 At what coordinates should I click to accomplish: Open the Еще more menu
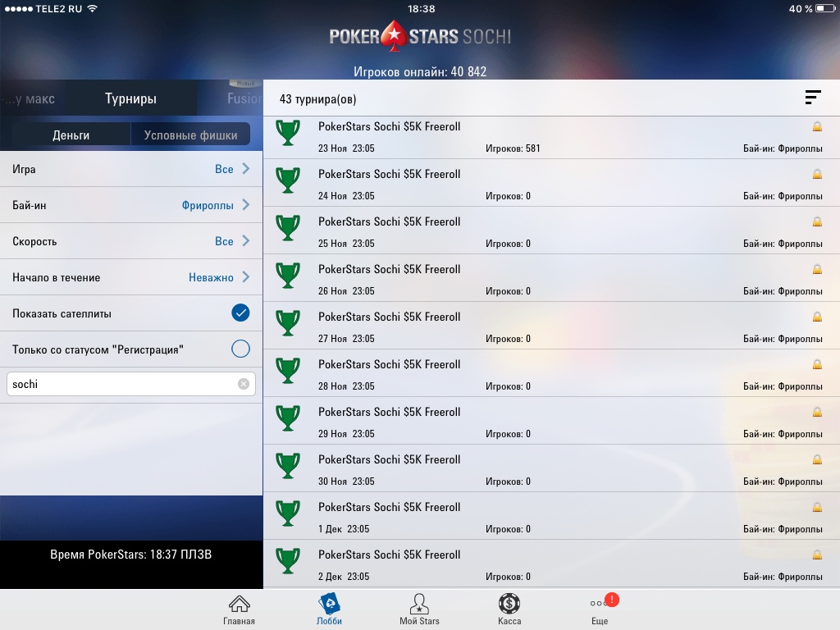click(601, 609)
